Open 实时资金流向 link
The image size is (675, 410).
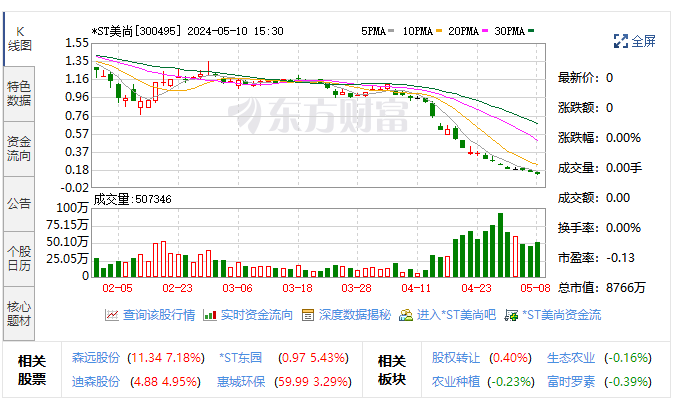pyautogui.click(x=257, y=315)
